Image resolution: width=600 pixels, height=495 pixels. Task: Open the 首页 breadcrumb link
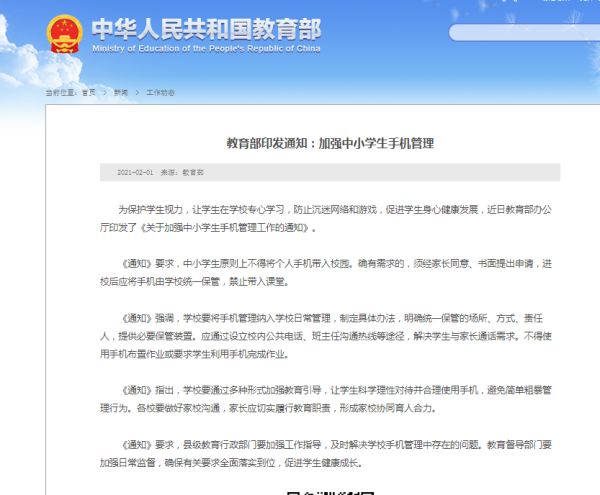point(88,93)
